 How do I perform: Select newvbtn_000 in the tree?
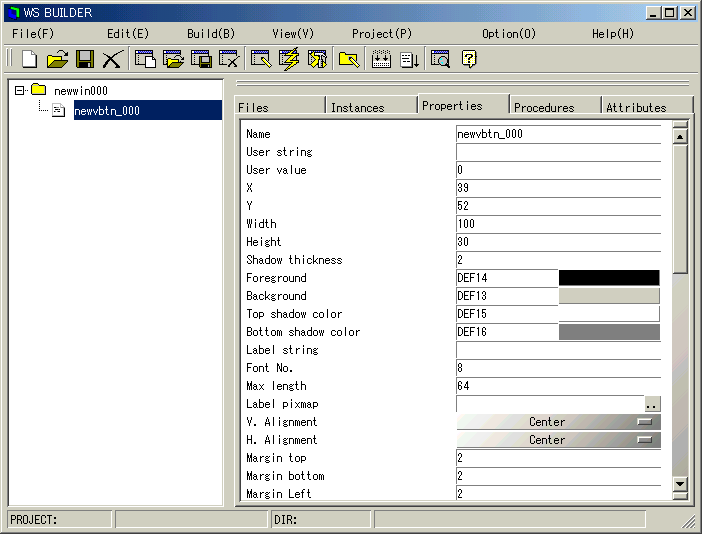(x=106, y=111)
